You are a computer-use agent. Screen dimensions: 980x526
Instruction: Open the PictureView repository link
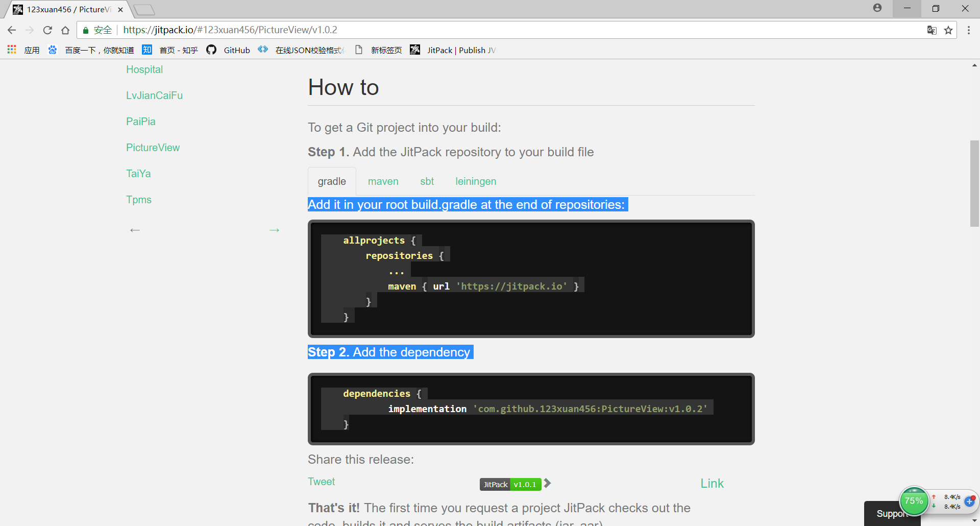[153, 148]
